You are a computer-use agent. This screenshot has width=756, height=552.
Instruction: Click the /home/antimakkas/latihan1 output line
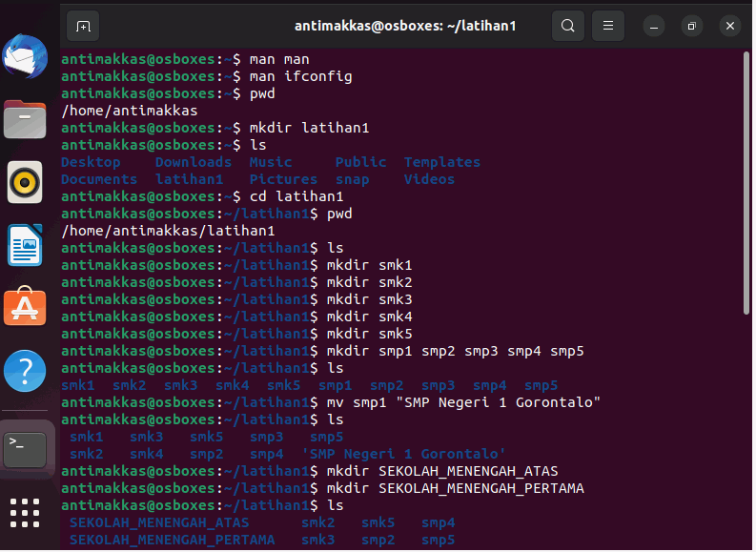[169, 232]
